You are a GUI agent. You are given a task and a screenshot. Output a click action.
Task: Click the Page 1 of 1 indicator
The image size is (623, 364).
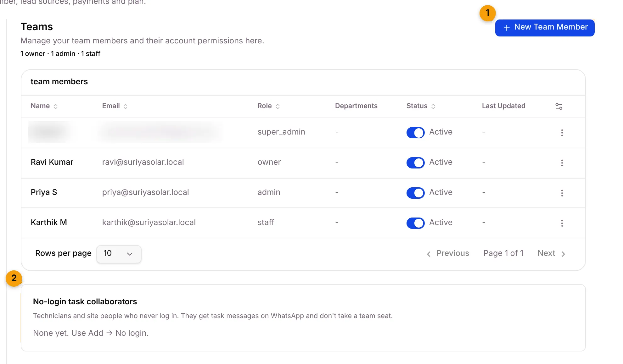[503, 253]
